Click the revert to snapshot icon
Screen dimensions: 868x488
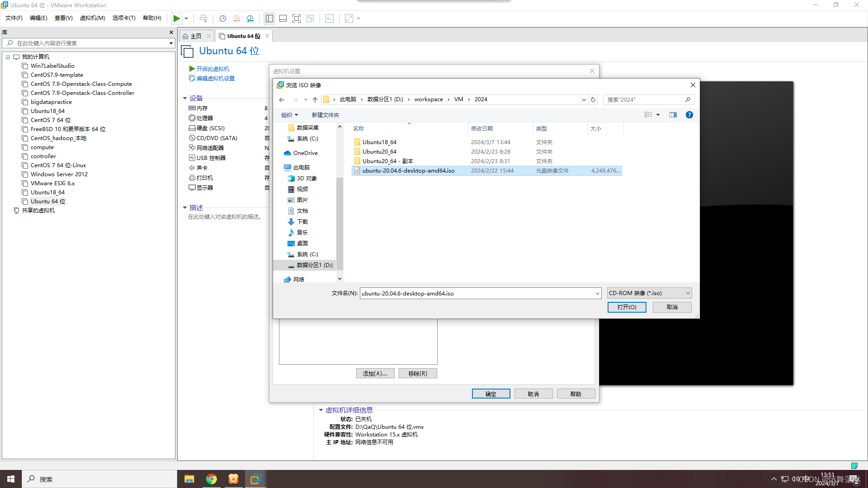(x=236, y=19)
